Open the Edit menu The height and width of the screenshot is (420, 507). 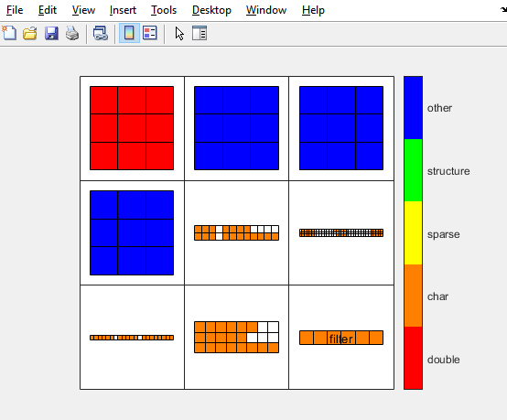pos(48,10)
